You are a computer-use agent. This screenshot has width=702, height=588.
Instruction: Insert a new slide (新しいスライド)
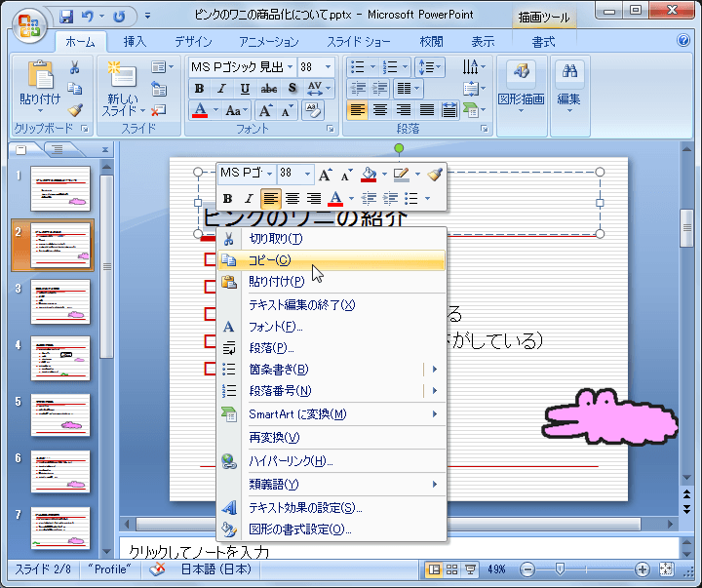click(x=121, y=90)
